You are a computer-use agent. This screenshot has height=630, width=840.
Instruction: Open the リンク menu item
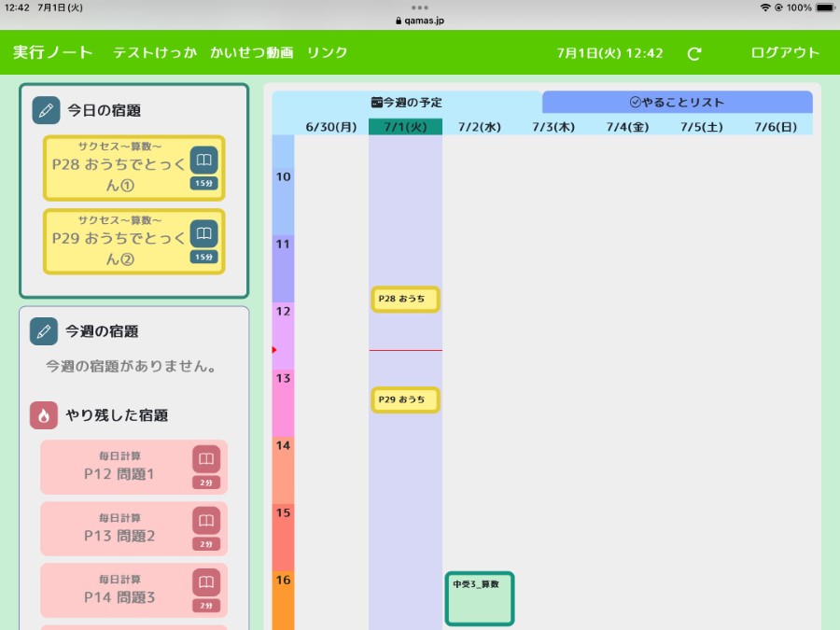tap(327, 52)
